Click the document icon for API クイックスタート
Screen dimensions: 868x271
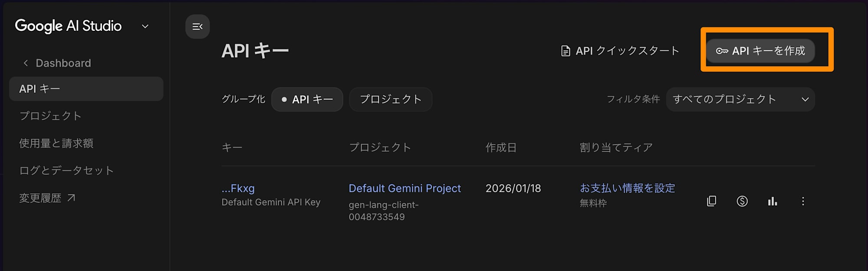(x=566, y=51)
